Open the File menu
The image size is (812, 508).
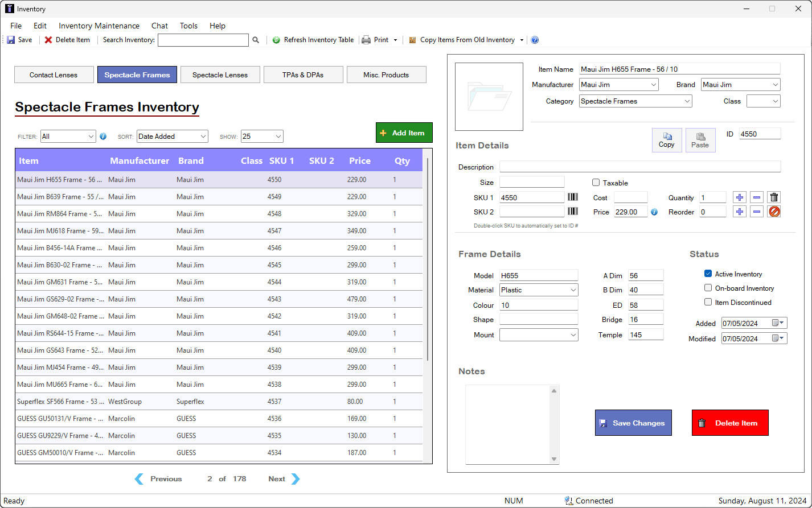coord(16,26)
